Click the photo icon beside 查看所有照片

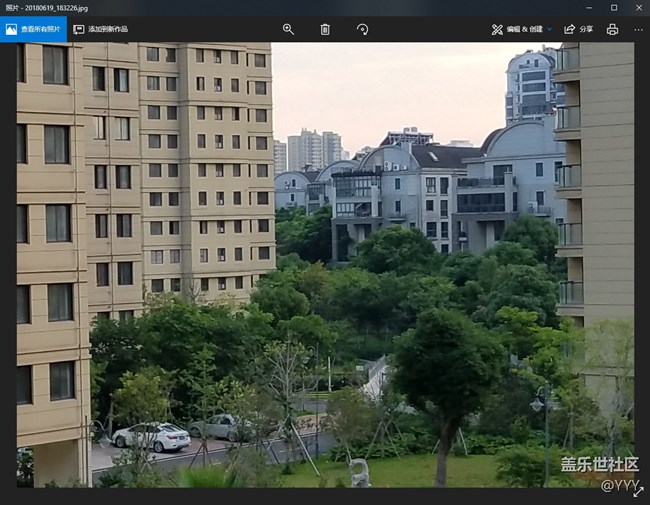point(11,29)
